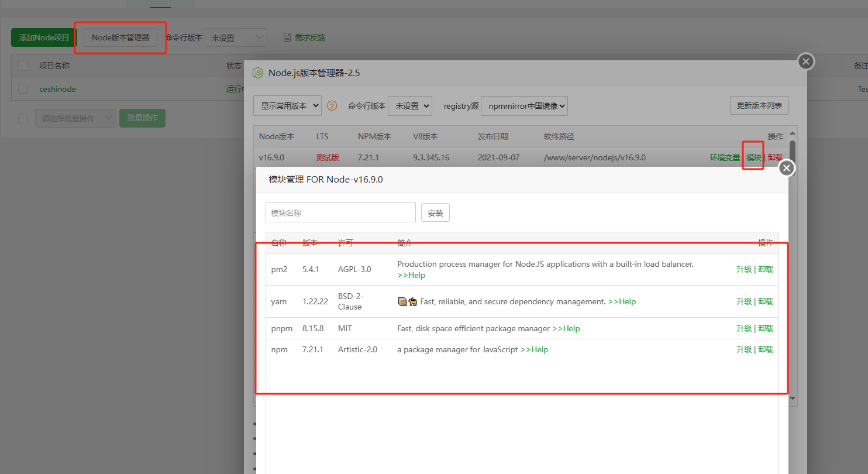
Task: Click 卸载 for the pm2 module
Action: pos(766,269)
